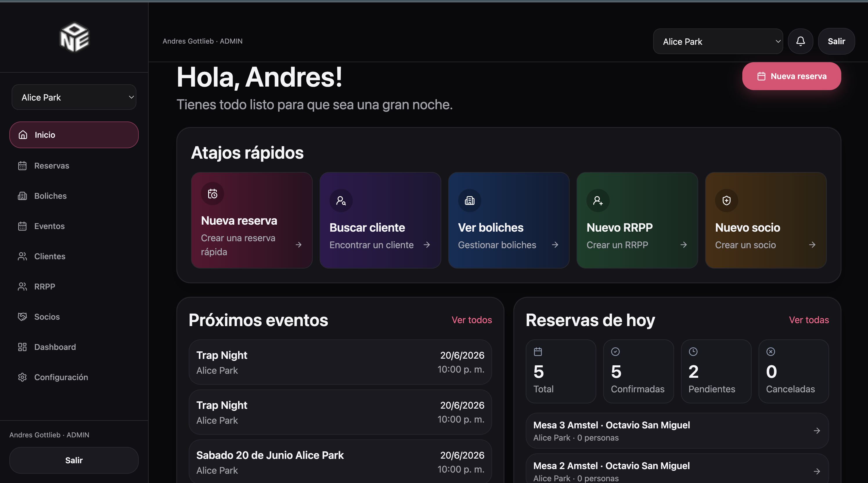
Task: Click the add-user icon on Nuevo RRPP card
Action: coord(598,201)
